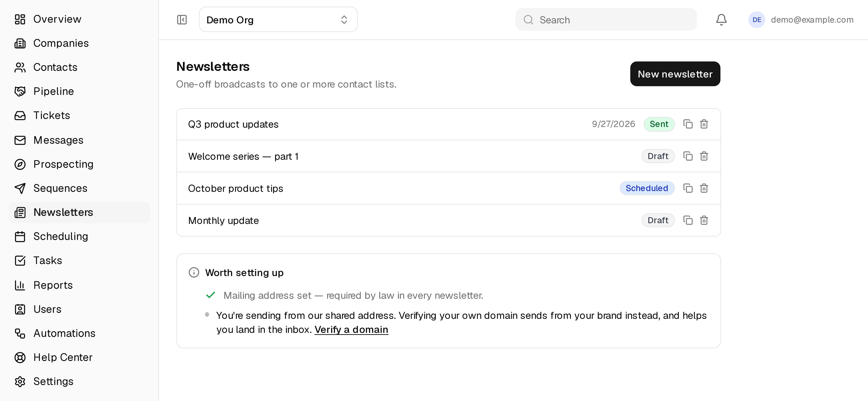Screen dimensions: 868x401
Task: Open the Demo Org switcher dropdown
Action: pos(278,19)
